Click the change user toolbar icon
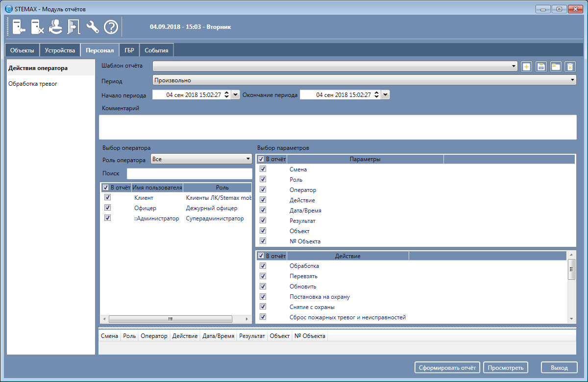Image resolution: width=588 pixels, height=382 pixels. coord(56,27)
